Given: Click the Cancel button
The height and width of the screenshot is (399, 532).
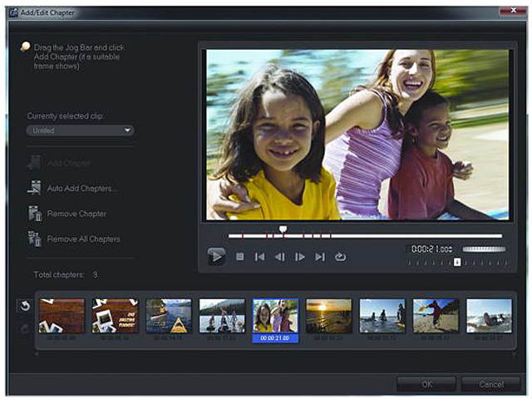Looking at the screenshot, I should coord(490,384).
